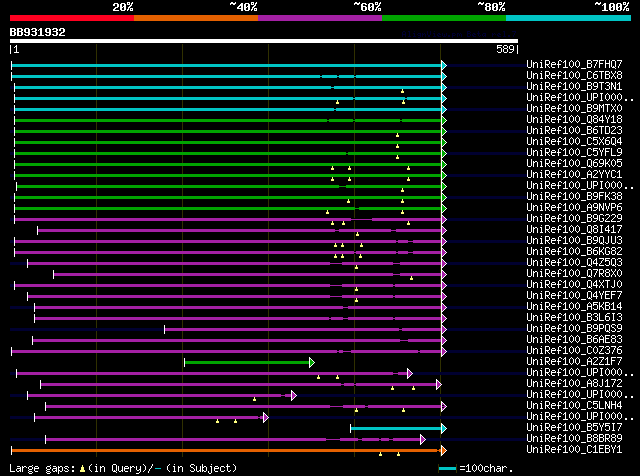Click the green ~80% identity legend segment
The height and width of the screenshot is (476, 640).
444,18
